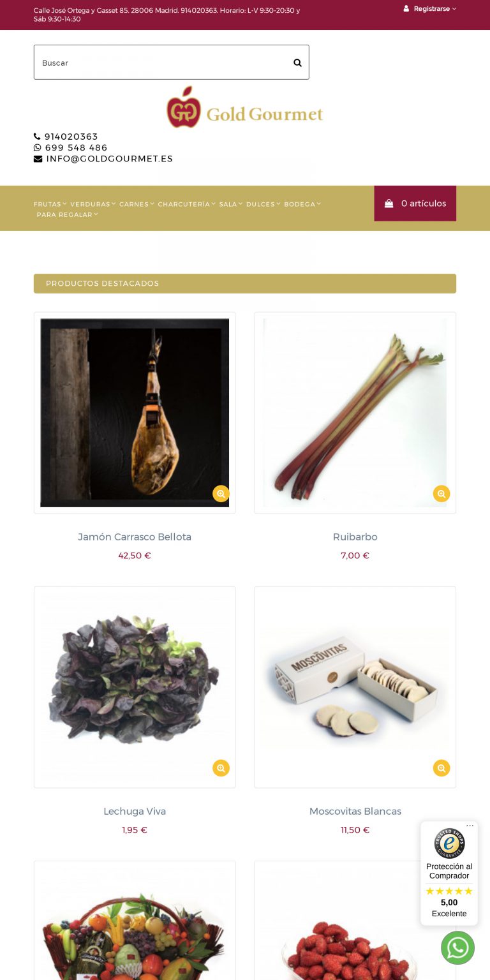Open the cart showing 0 artículos
Image resolution: width=490 pixels, height=980 pixels.
tap(415, 204)
